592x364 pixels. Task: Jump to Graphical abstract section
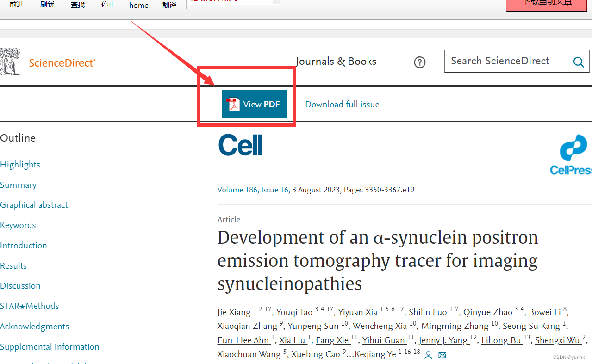[34, 205]
